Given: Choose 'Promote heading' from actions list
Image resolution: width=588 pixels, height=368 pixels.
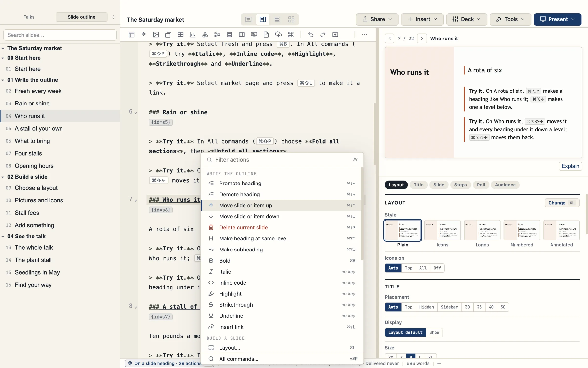Looking at the screenshot, I should [281, 183].
